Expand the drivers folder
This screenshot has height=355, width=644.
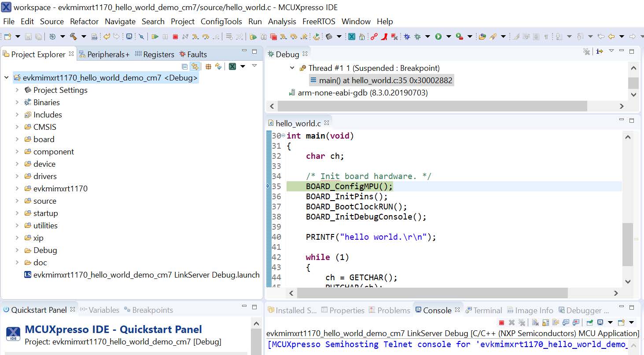tap(17, 176)
